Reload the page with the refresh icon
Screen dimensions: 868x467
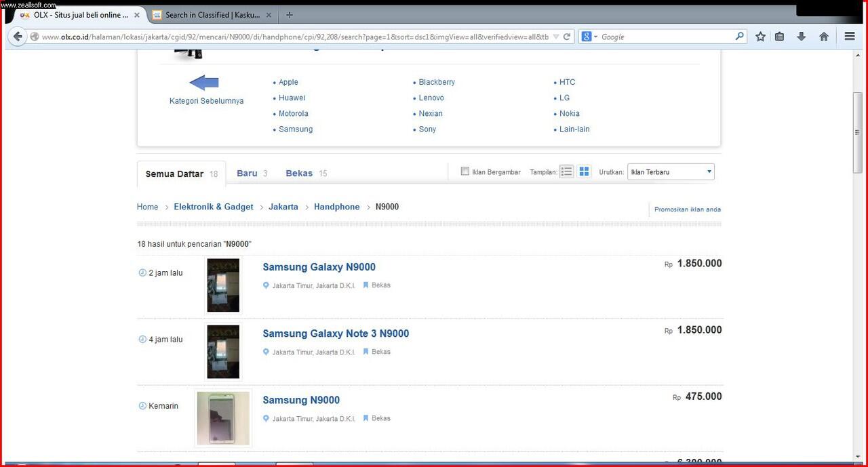(567, 37)
